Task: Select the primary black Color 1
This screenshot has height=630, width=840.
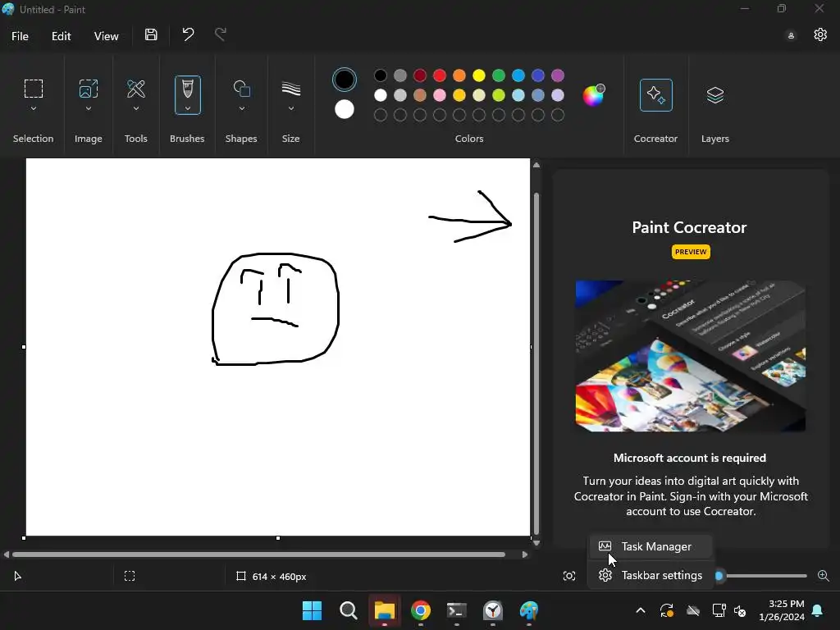Action: (344, 80)
